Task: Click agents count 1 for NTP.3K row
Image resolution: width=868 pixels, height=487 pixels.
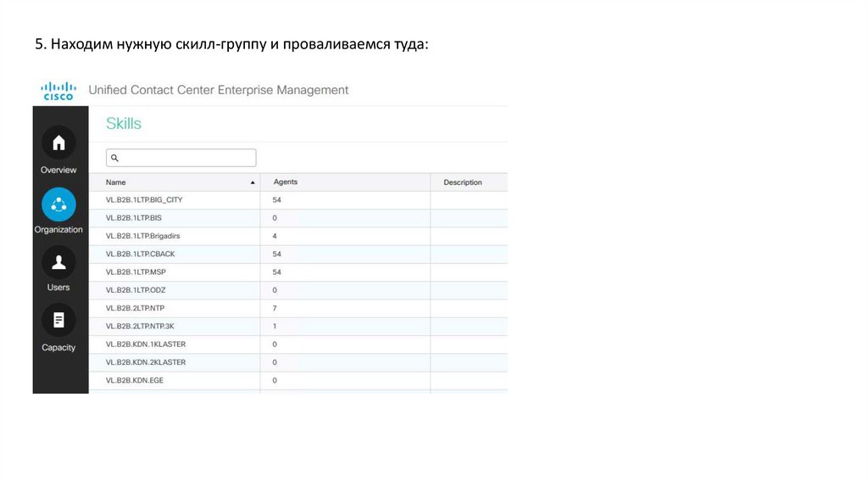Action: (x=275, y=327)
